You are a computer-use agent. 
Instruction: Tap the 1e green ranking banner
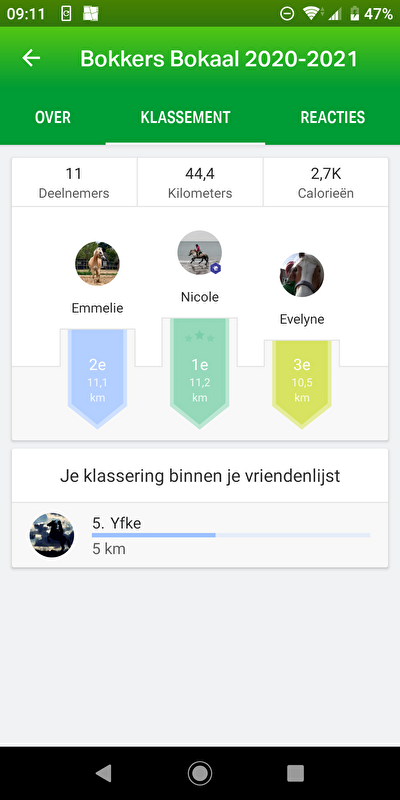point(199,373)
